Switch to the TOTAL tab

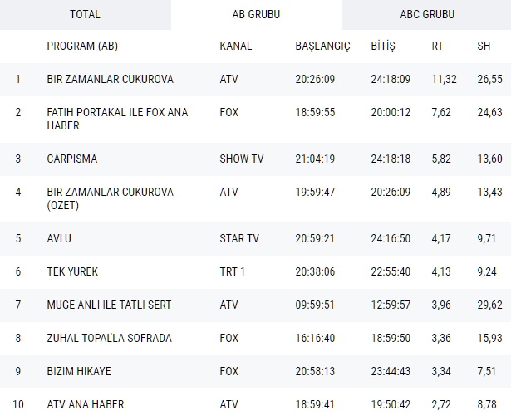[x=85, y=14]
